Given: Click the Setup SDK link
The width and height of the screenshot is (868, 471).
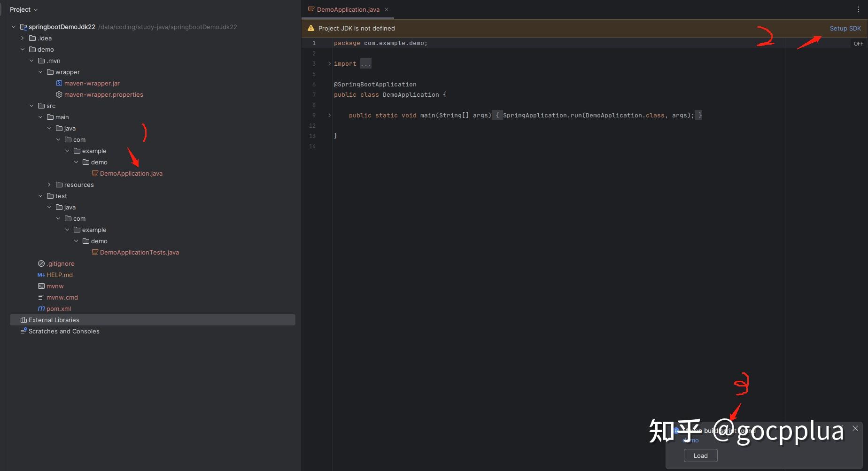Looking at the screenshot, I should [845, 28].
